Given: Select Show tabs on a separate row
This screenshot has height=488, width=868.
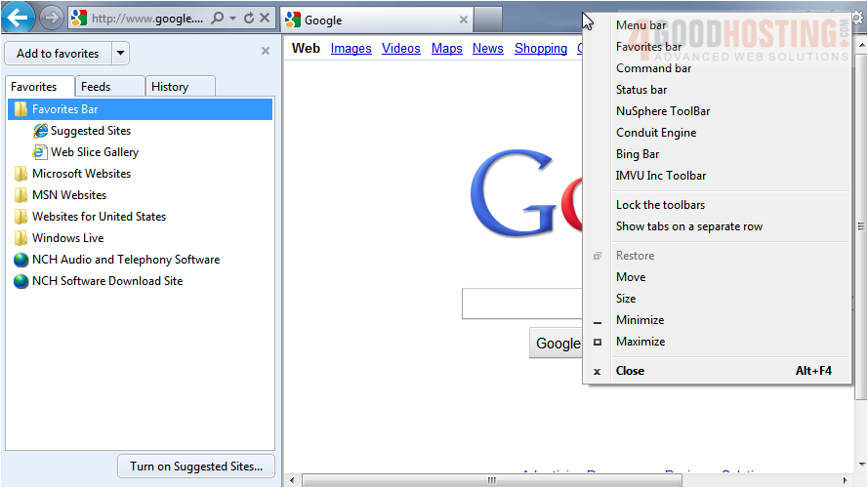Looking at the screenshot, I should [688, 226].
